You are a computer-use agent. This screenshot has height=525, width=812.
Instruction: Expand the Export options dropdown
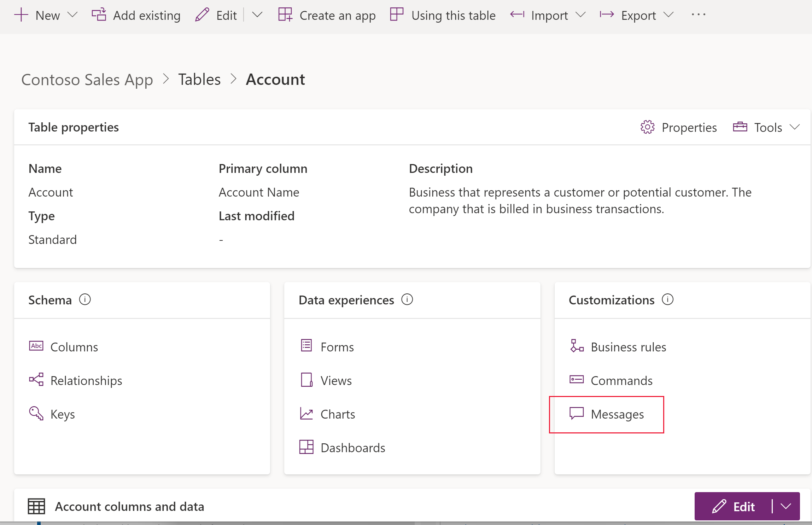(x=669, y=15)
